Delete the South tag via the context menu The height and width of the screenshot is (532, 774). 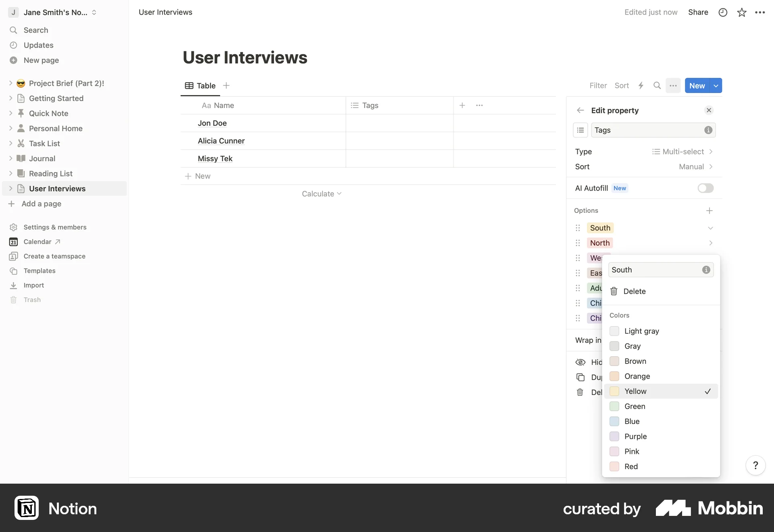(x=635, y=291)
